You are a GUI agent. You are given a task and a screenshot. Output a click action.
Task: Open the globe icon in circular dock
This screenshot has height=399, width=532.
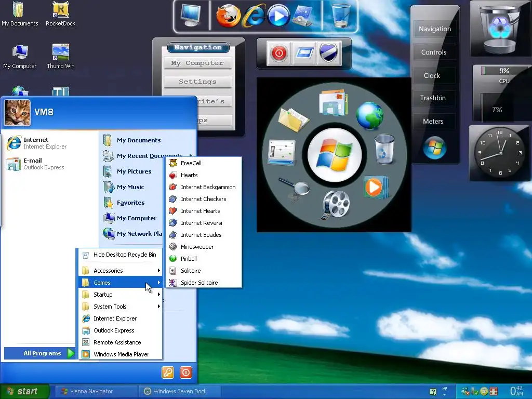pyautogui.click(x=369, y=115)
